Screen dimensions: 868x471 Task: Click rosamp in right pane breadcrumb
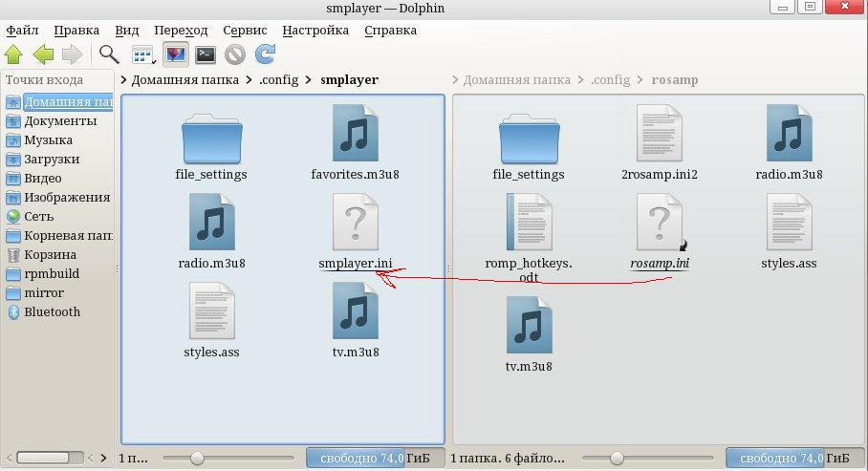[675, 79]
